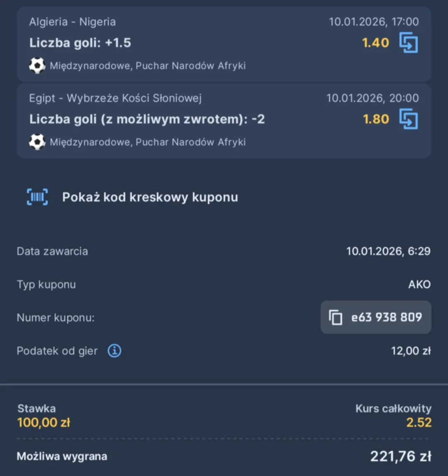The width and height of the screenshot is (448, 476).
Task: Click the Typ kuponu AKO value
Action: tap(419, 285)
